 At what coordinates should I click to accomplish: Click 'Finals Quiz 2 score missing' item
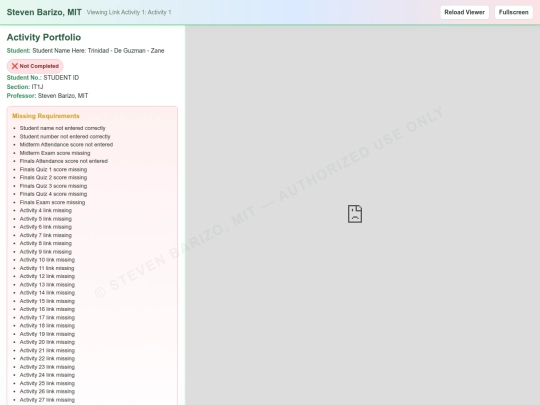(53, 178)
